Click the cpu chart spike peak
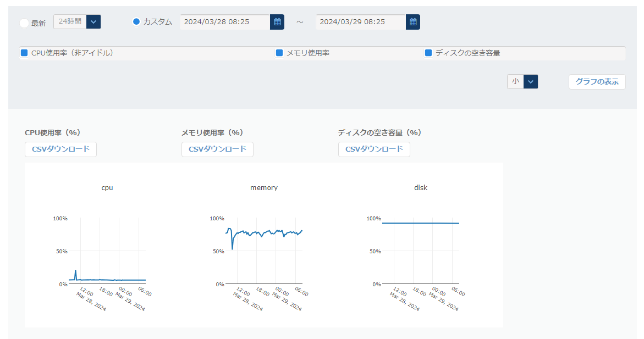The image size is (644, 339). pyautogui.click(x=75, y=270)
